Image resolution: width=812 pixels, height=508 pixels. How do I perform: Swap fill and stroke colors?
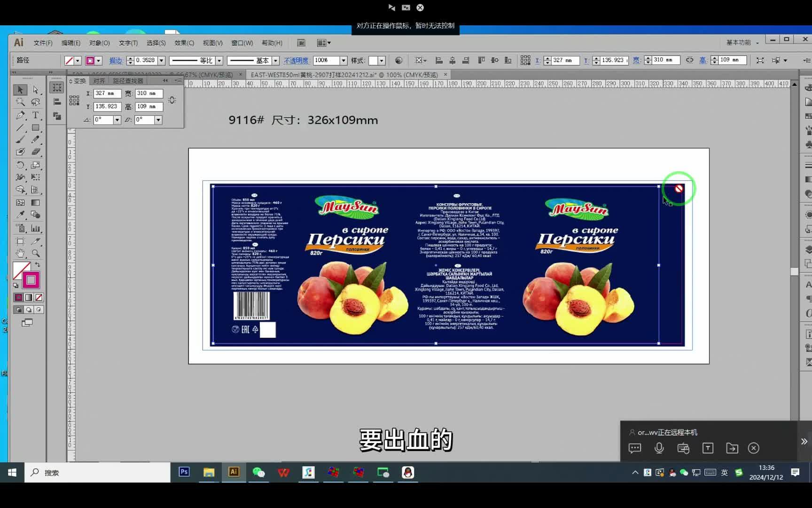38,265
